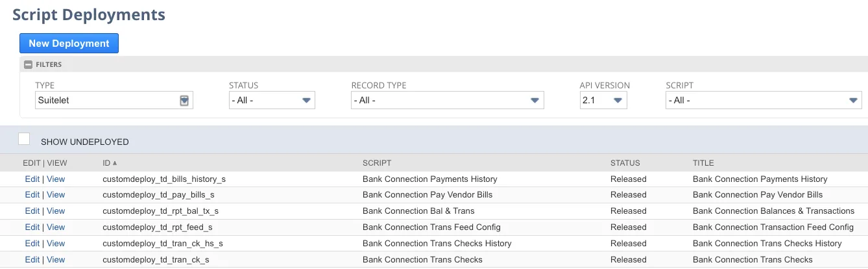868x269 pixels.
Task: Edit customdeploy_td_pay_bills_s deployment
Action: pos(32,194)
